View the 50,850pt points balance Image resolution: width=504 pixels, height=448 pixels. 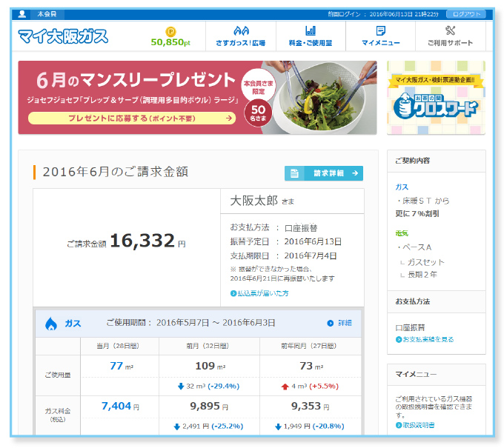pos(170,42)
